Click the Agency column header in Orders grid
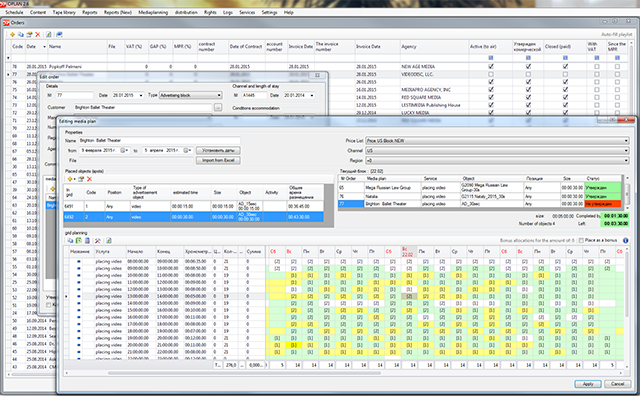Screen dimensions: 640x396 434,47
